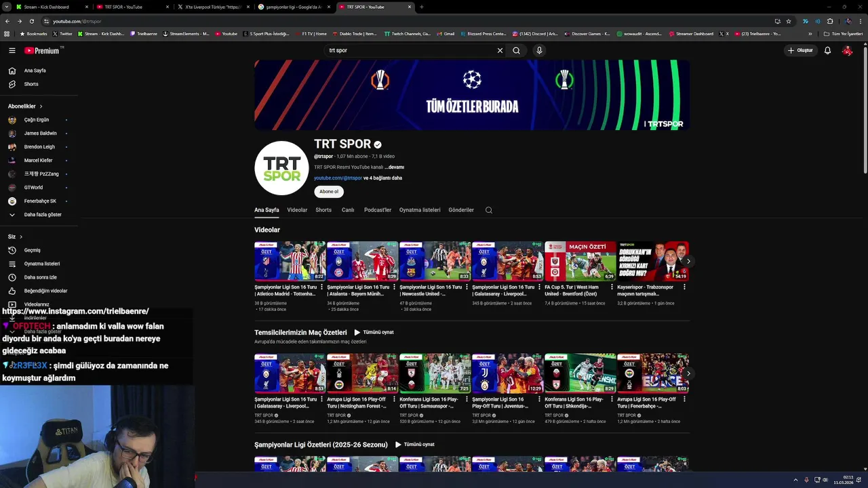Open Fenerbahçe SK subscription channel
The image size is (868, 488).
point(39,201)
